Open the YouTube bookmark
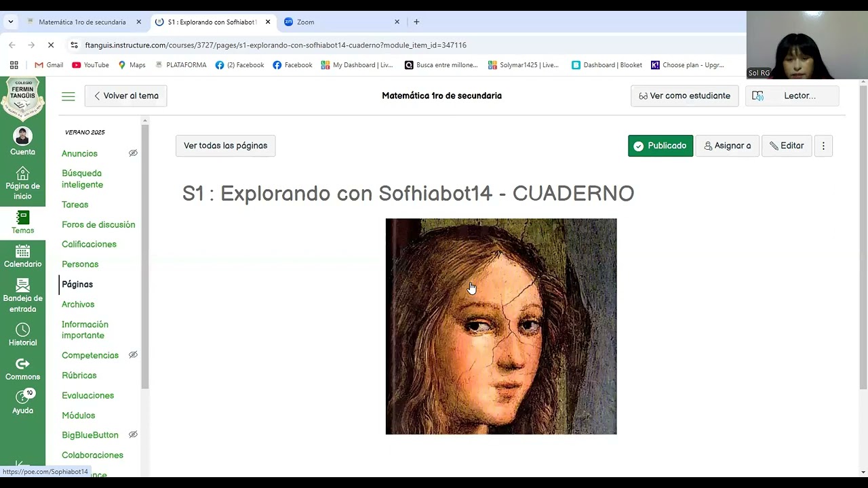 90,65
